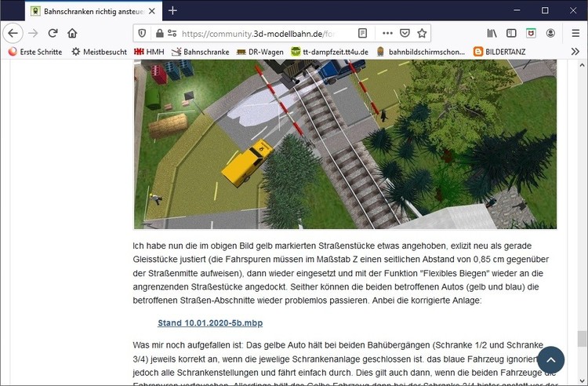Close the Firefox window
The width and height of the screenshot is (588, 386).
(x=573, y=10)
